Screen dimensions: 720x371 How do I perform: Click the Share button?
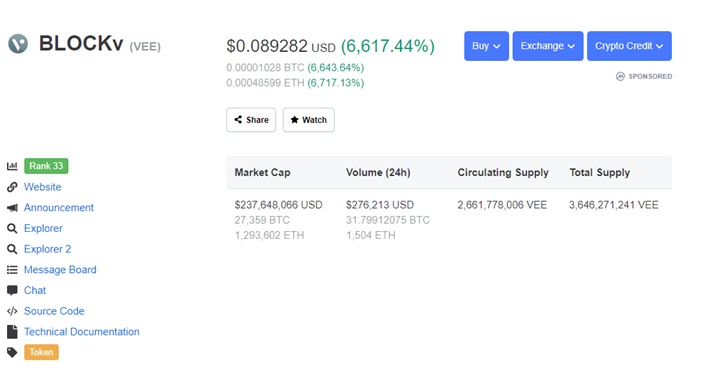251,120
